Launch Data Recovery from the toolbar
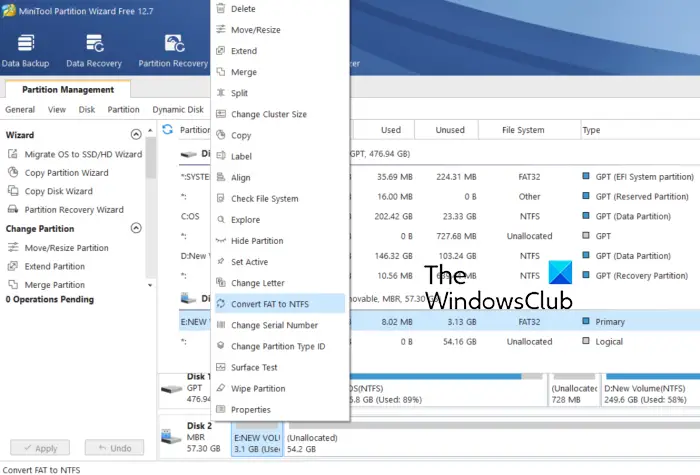Viewport: 700px width, 475px height. 94,51
